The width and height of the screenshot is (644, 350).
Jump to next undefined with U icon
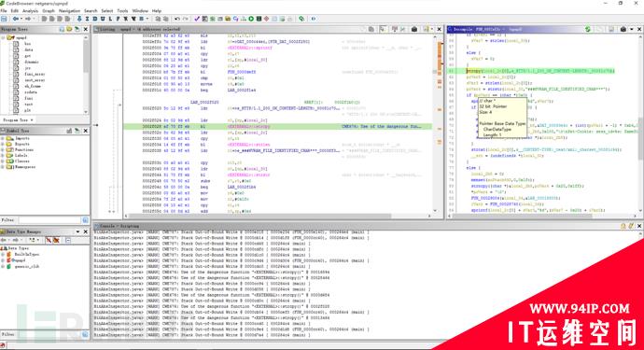(x=103, y=19)
